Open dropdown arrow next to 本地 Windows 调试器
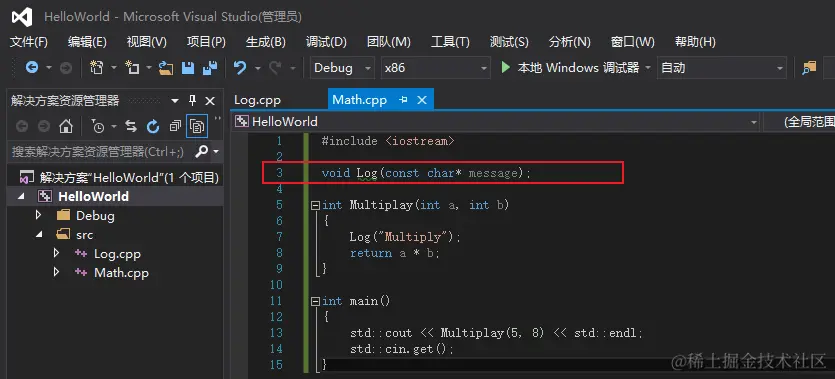The height and width of the screenshot is (379, 835). tap(648, 68)
